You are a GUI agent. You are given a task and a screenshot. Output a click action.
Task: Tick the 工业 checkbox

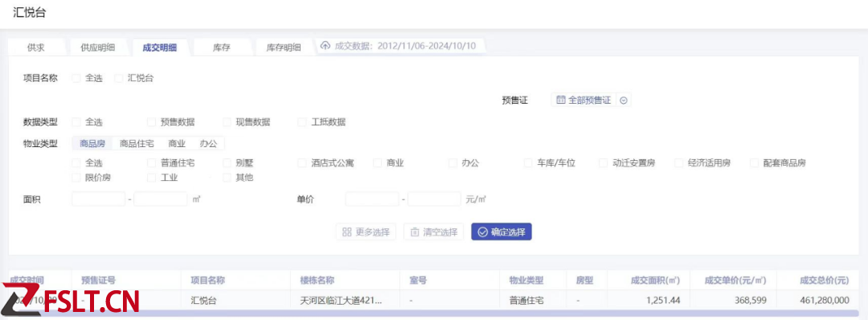pos(152,178)
